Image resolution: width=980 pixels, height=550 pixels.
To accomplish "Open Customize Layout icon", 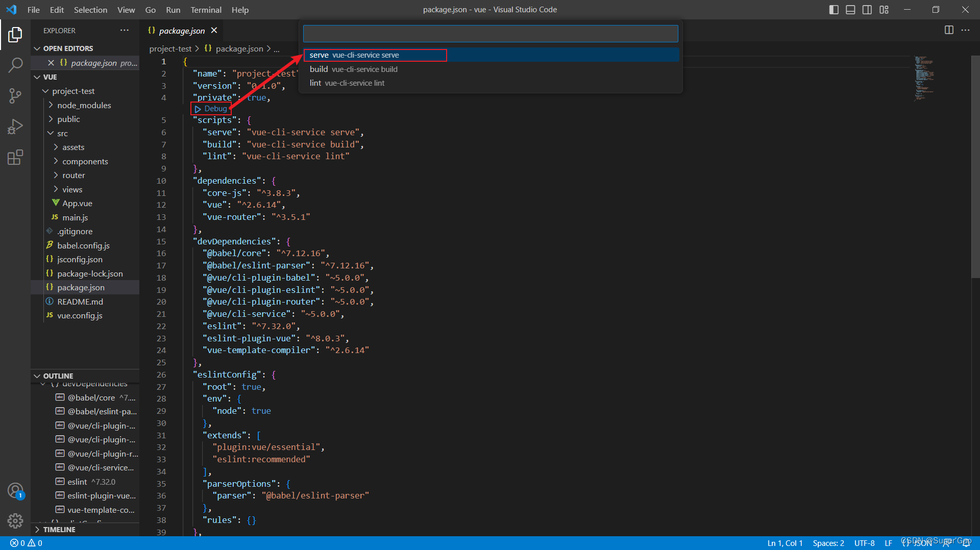I will pyautogui.click(x=884, y=10).
